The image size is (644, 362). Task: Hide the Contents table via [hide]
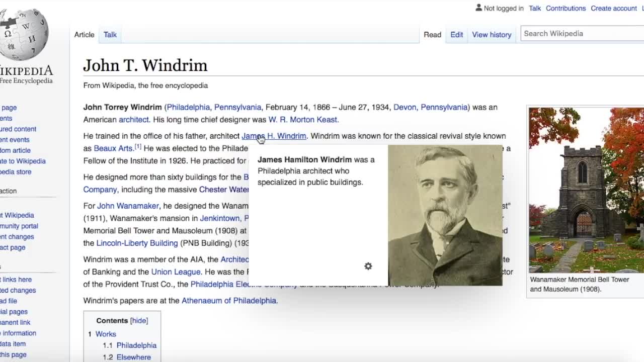139,321
